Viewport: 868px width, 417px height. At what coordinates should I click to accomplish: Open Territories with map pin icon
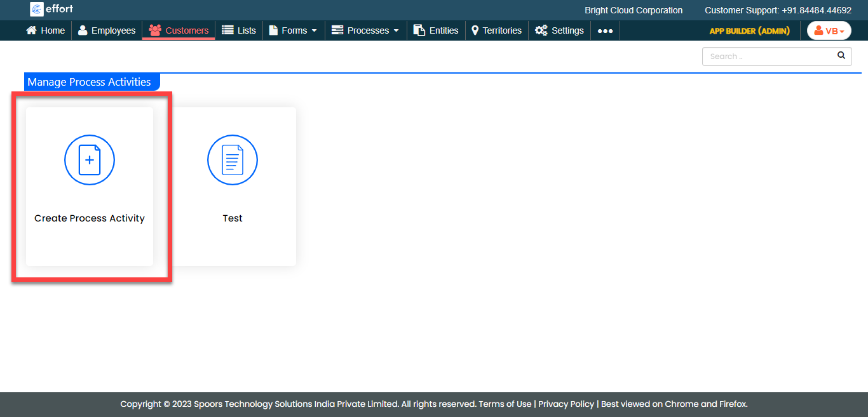click(475, 30)
